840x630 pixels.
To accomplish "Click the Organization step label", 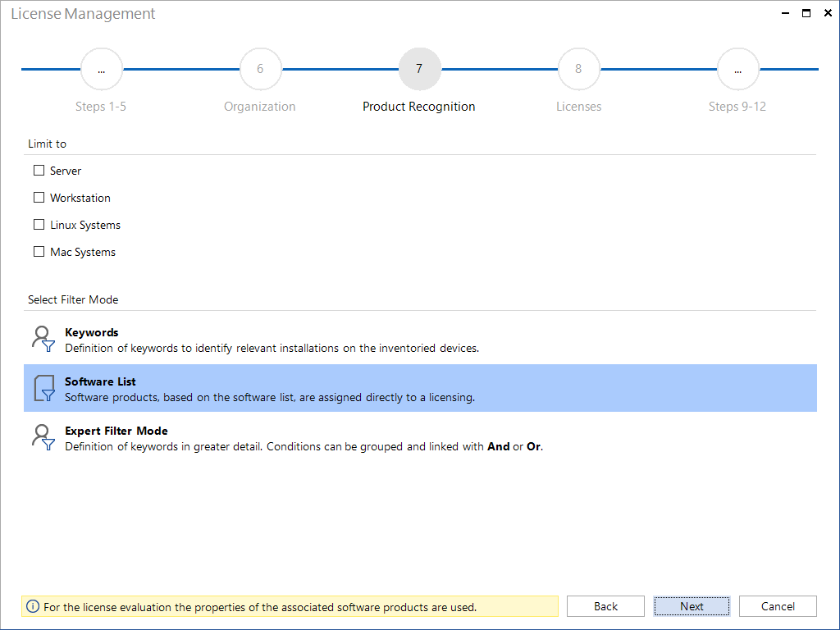I will (x=260, y=107).
